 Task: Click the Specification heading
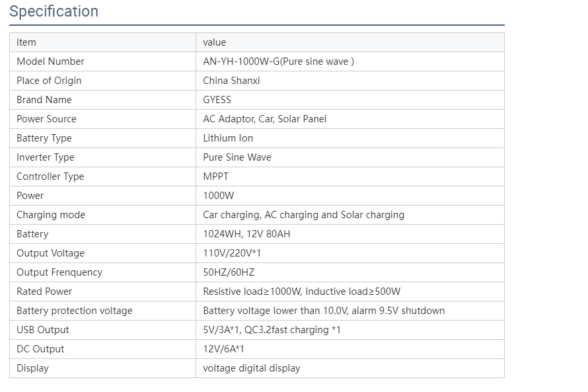click(x=54, y=12)
